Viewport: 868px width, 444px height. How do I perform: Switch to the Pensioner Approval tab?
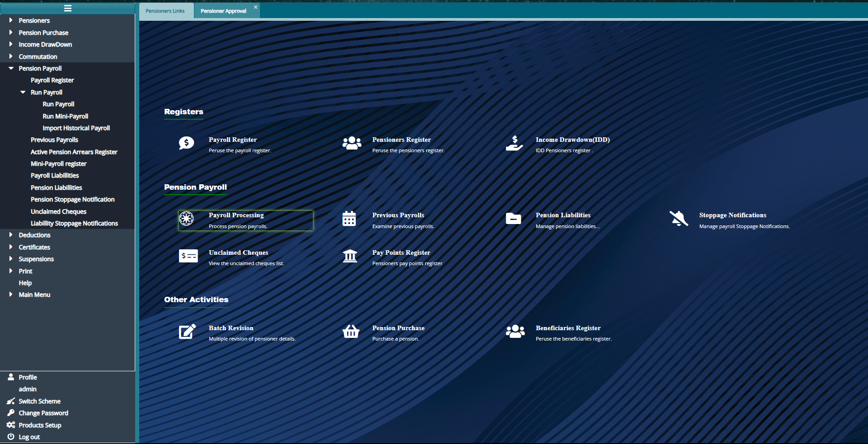pyautogui.click(x=223, y=10)
